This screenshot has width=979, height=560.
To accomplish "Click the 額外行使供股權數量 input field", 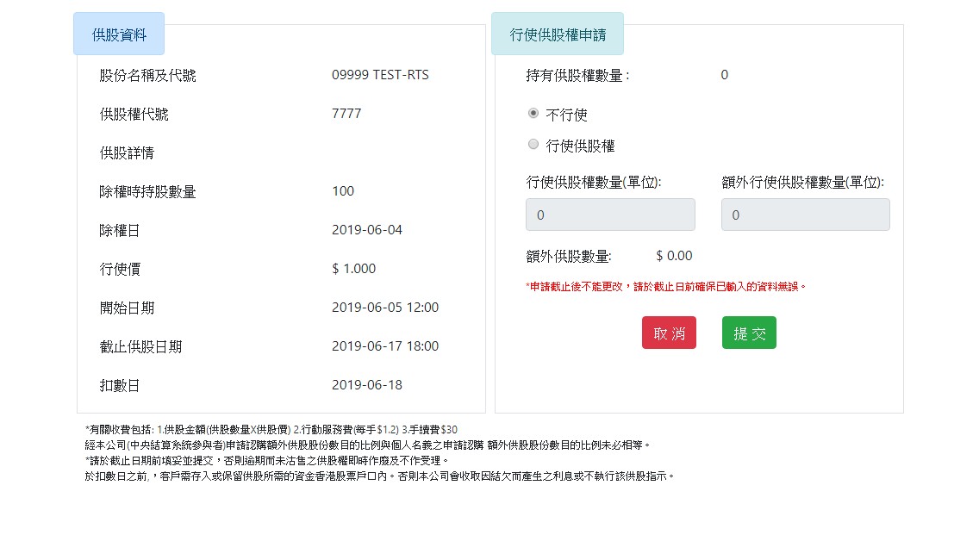I will point(806,215).
